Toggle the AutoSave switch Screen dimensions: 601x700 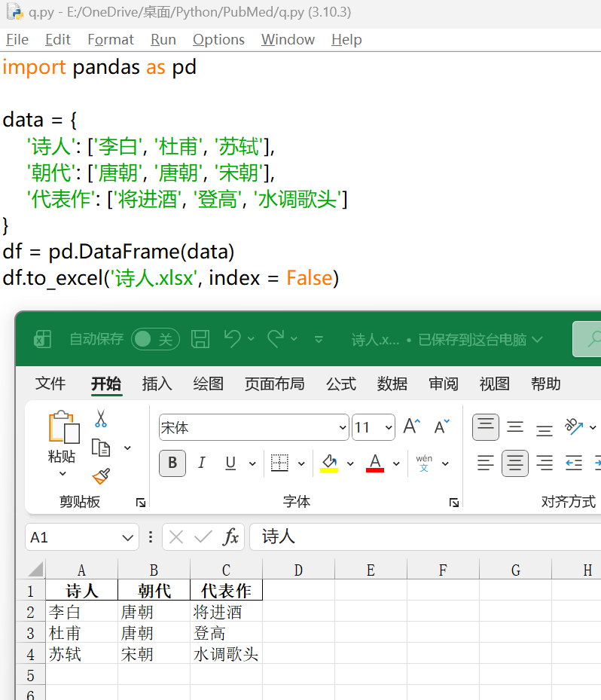(x=155, y=339)
